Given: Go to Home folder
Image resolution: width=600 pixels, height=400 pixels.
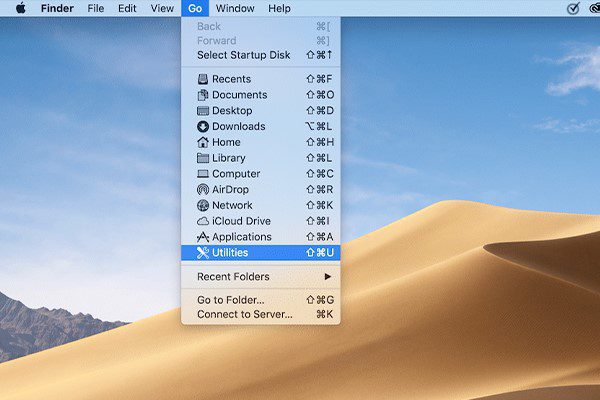Looking at the screenshot, I should tap(261, 142).
